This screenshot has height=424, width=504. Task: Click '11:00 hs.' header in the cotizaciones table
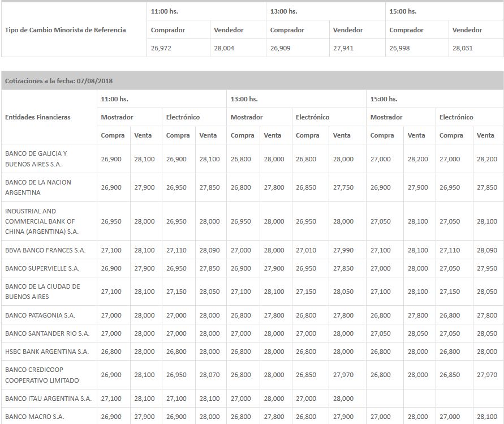click(x=114, y=99)
